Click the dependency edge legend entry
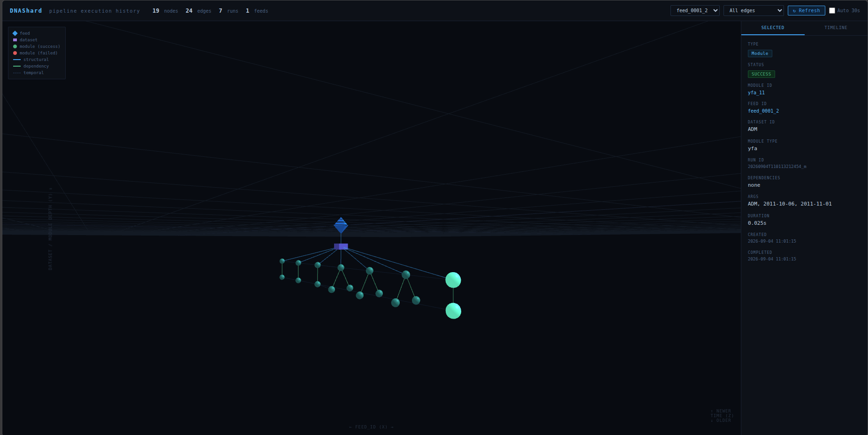Screen dimensions: 868x435 [x=31, y=66]
